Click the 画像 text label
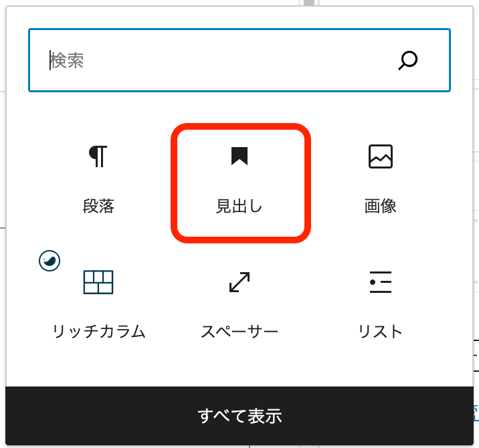 click(381, 206)
